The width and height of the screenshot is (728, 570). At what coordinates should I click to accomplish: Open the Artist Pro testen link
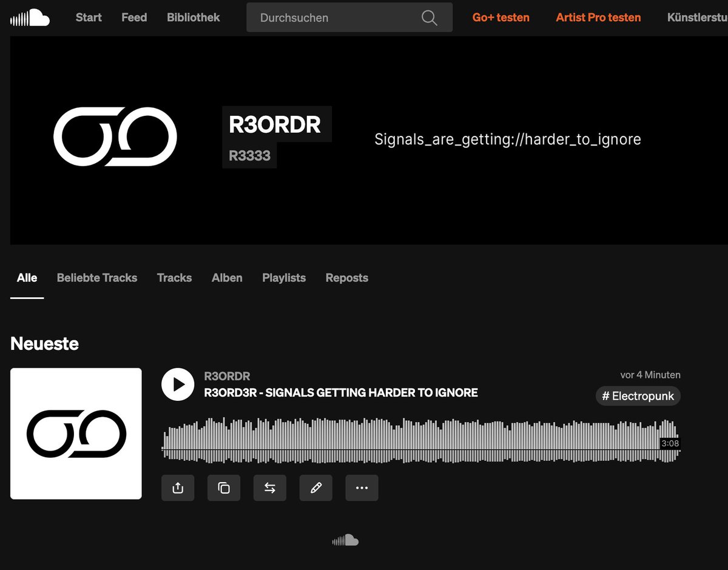coord(598,18)
